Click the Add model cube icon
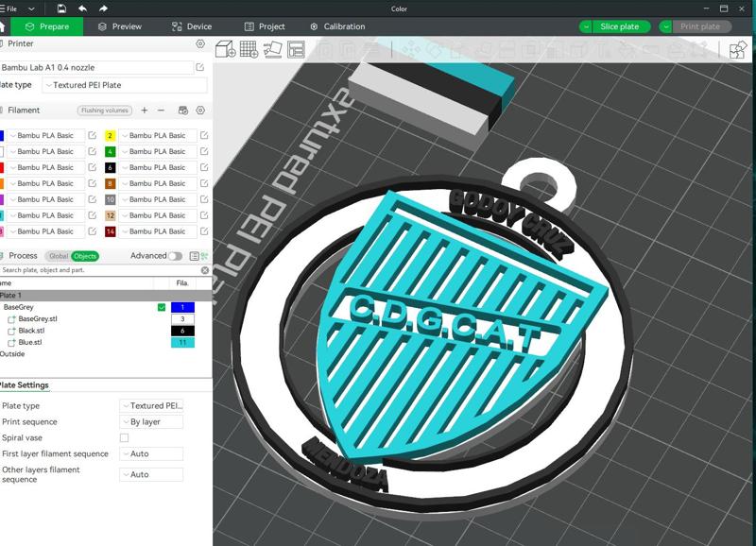The image size is (756, 546). pos(225,49)
